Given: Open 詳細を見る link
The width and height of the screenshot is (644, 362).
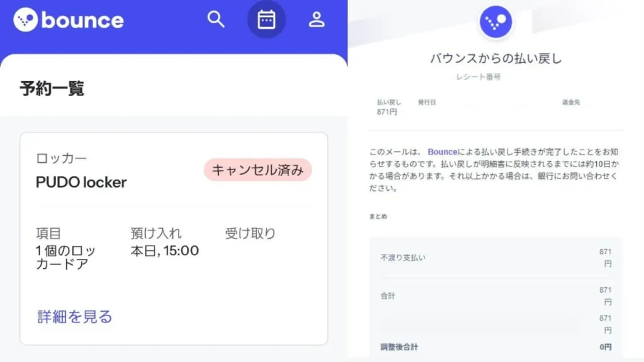Looking at the screenshot, I should coord(75,317).
